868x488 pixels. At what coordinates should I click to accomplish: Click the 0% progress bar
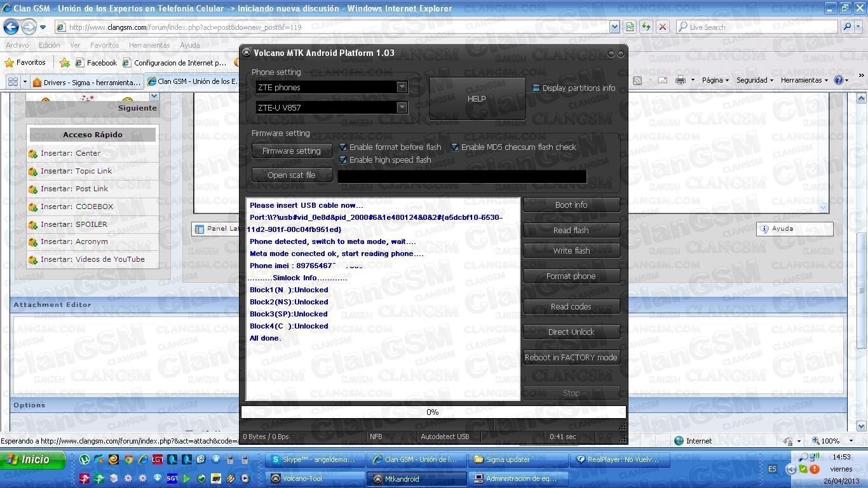pyautogui.click(x=433, y=412)
